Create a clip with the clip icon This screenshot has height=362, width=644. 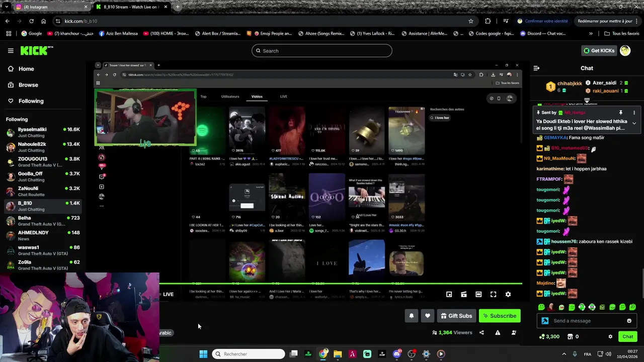pos(464,295)
